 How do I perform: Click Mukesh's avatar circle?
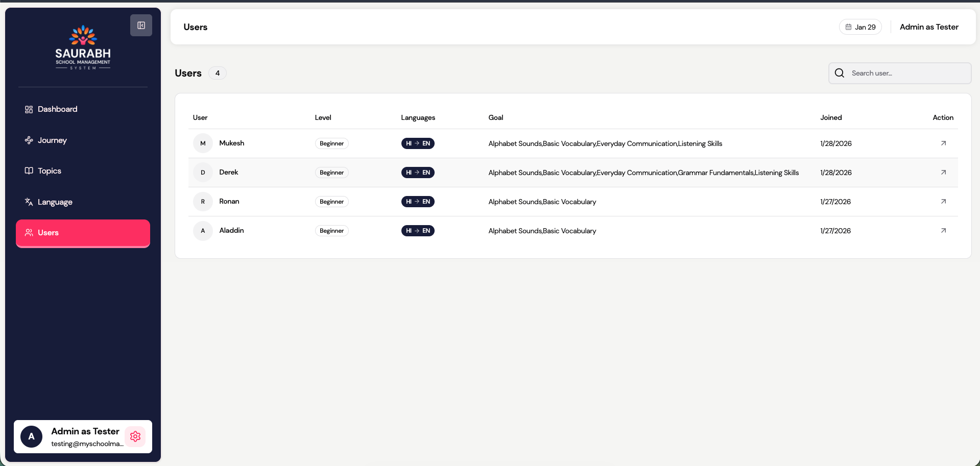pyautogui.click(x=203, y=143)
